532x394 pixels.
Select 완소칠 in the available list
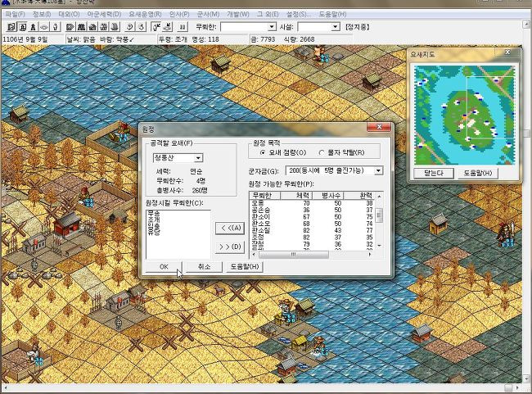[260, 230]
